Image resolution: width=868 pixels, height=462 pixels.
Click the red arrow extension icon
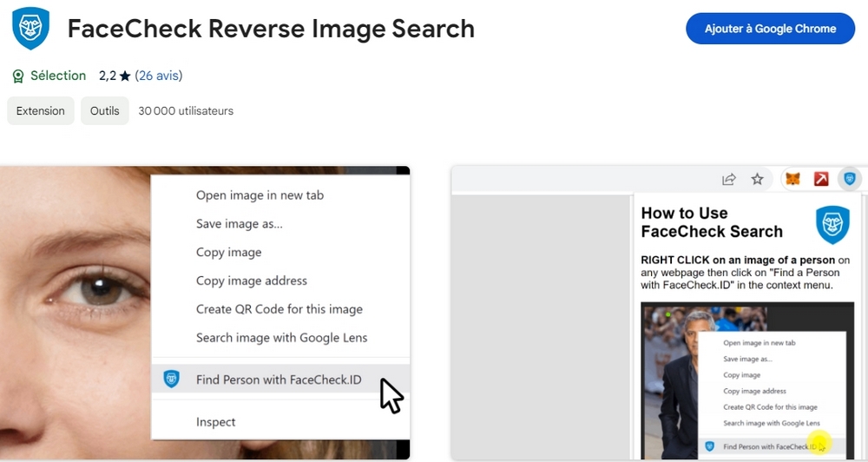coord(821,179)
